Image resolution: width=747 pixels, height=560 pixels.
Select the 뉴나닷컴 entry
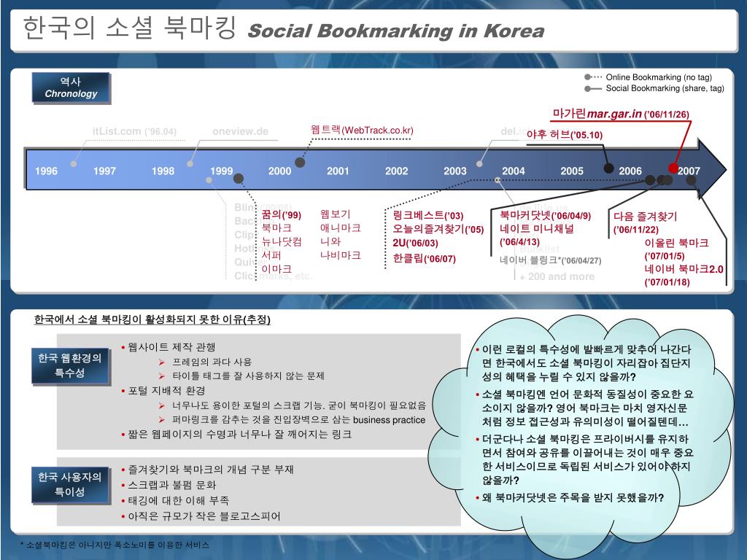[x=282, y=241]
